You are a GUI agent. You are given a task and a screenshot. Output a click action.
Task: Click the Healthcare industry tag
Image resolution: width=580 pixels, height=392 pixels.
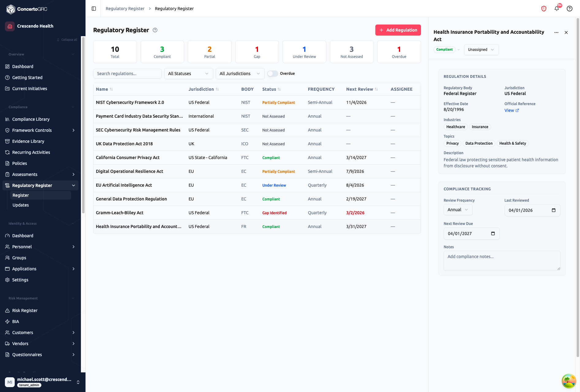point(456,127)
